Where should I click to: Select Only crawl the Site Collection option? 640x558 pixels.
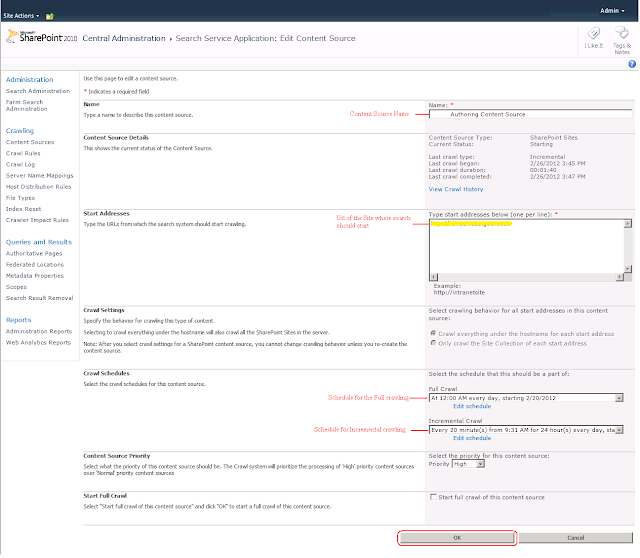432,343
